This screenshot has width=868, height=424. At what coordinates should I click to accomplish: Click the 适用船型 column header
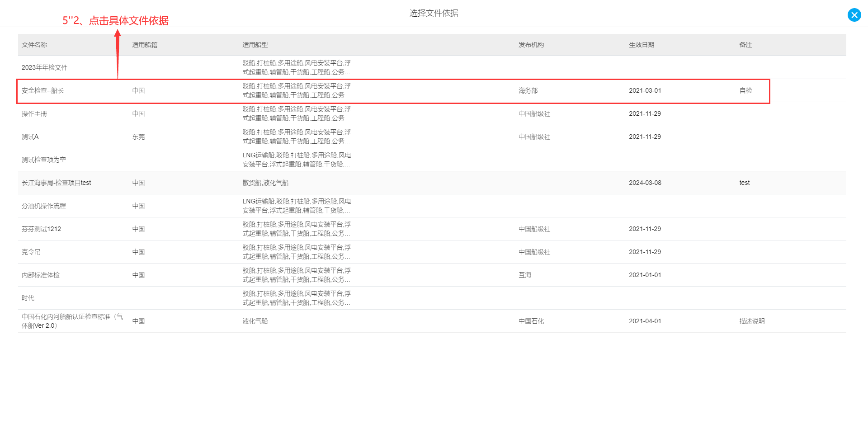pos(255,45)
